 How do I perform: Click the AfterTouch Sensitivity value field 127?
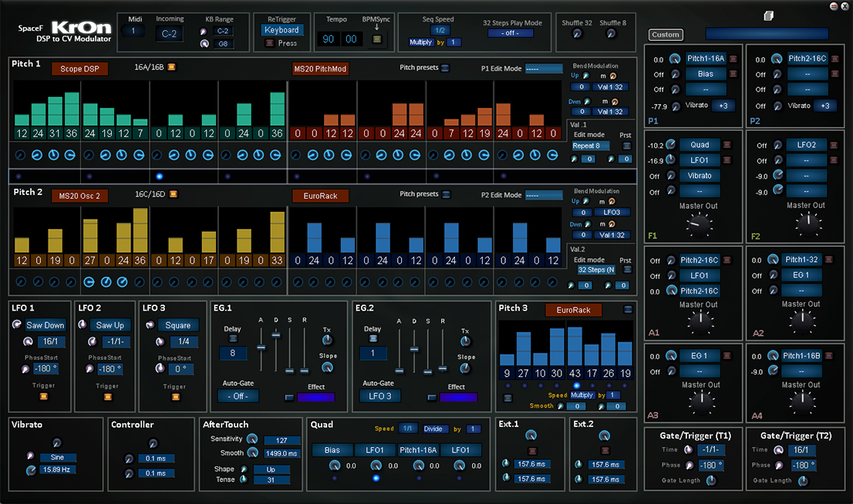click(x=282, y=441)
